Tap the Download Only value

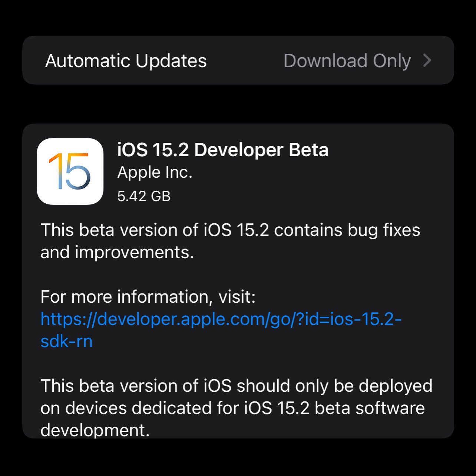pos(347,61)
